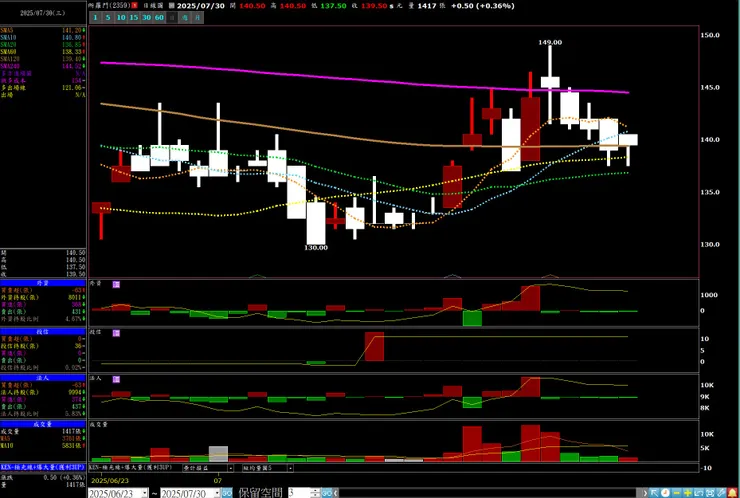Click the SMA20 legend row
Screen dimensions: 740x498
43,44
